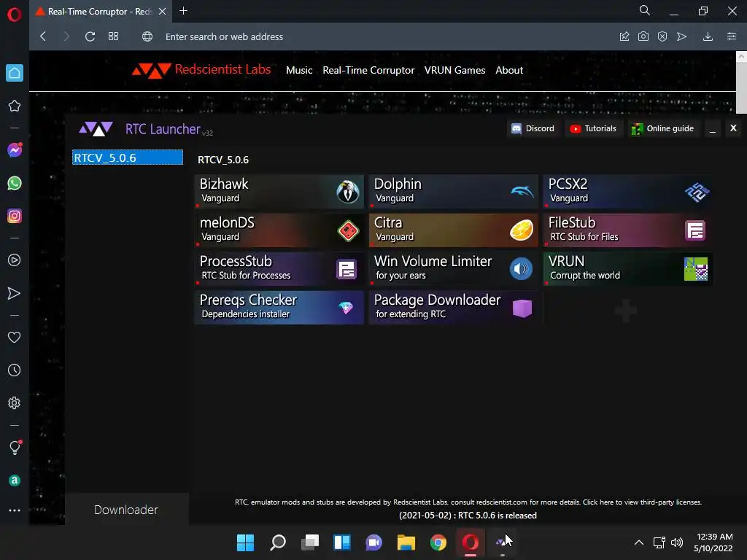Click the ProcessStub document icon
This screenshot has width=747, height=560.
click(x=347, y=270)
